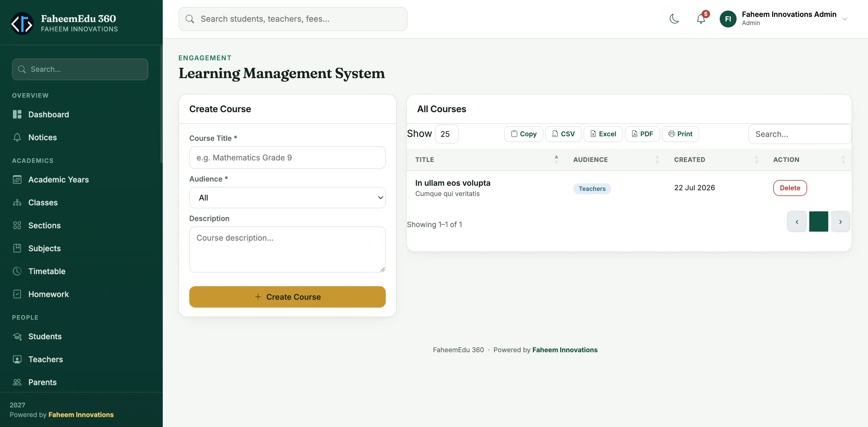Open Dashboard from the sidebar

(49, 115)
